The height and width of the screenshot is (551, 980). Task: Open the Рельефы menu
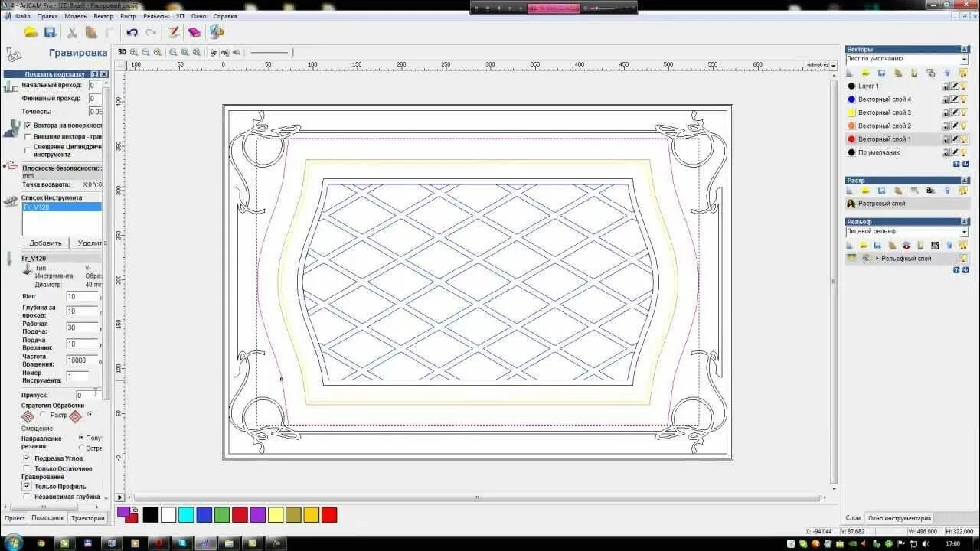(156, 16)
